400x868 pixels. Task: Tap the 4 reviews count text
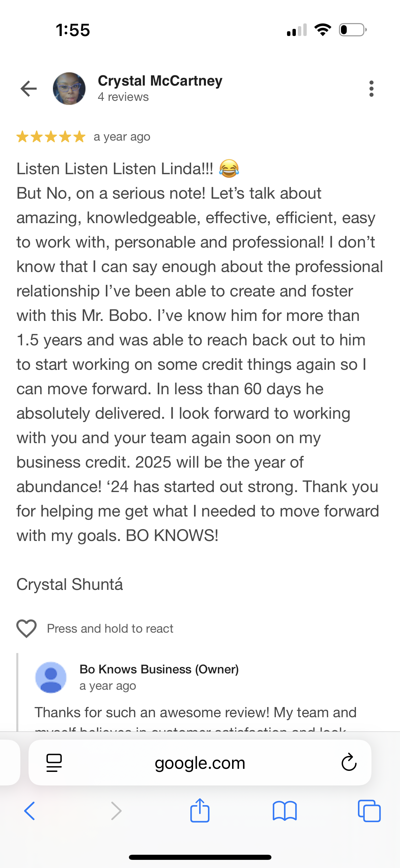point(123,97)
